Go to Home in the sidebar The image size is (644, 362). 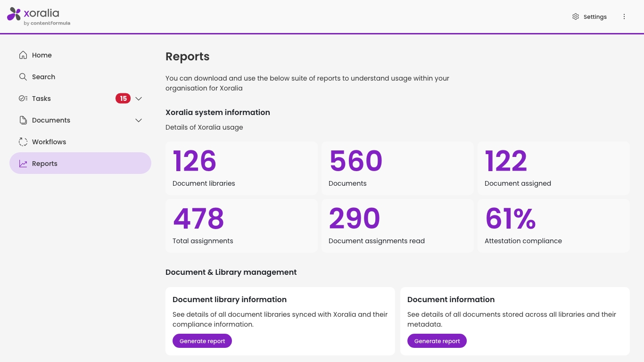80,55
